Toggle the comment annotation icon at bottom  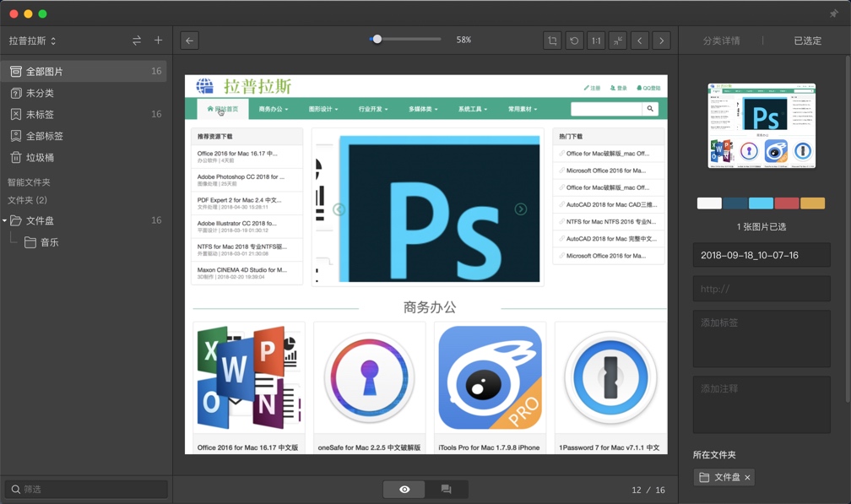(447, 489)
